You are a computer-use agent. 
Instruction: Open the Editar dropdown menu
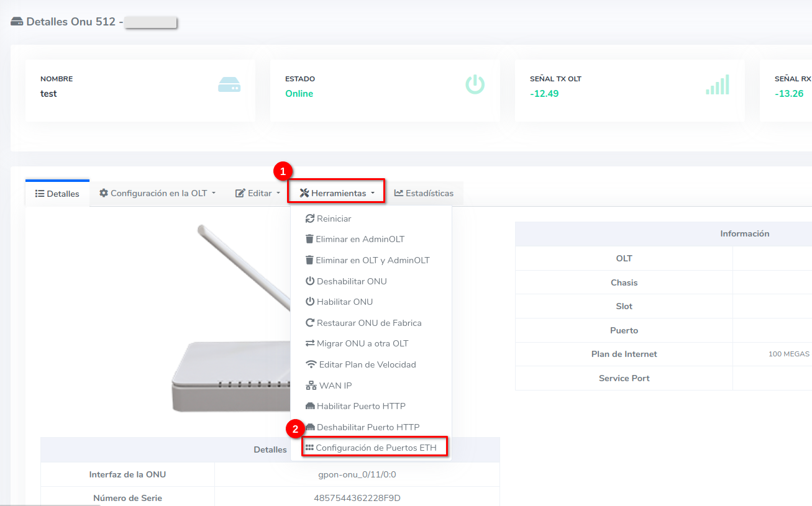(x=258, y=193)
